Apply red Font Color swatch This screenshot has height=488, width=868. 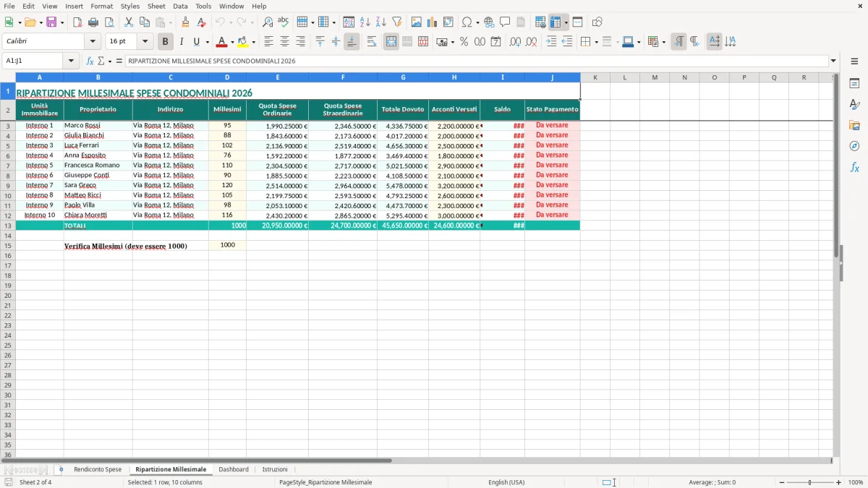(x=221, y=42)
